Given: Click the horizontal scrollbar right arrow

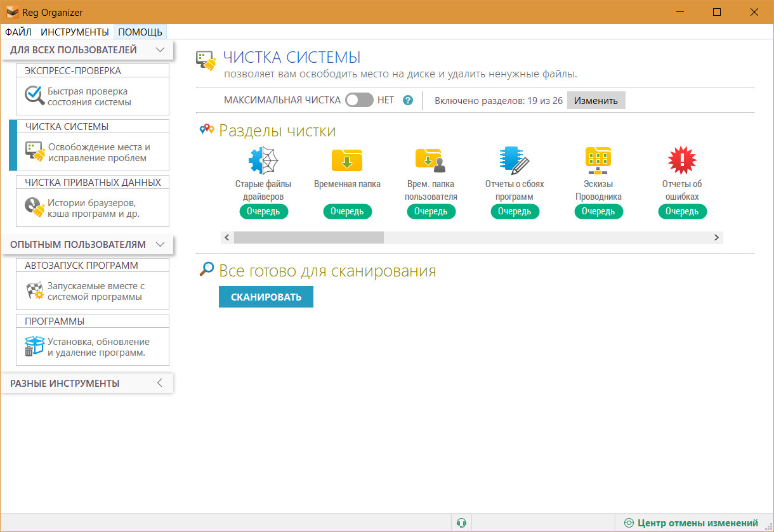Looking at the screenshot, I should [x=716, y=237].
